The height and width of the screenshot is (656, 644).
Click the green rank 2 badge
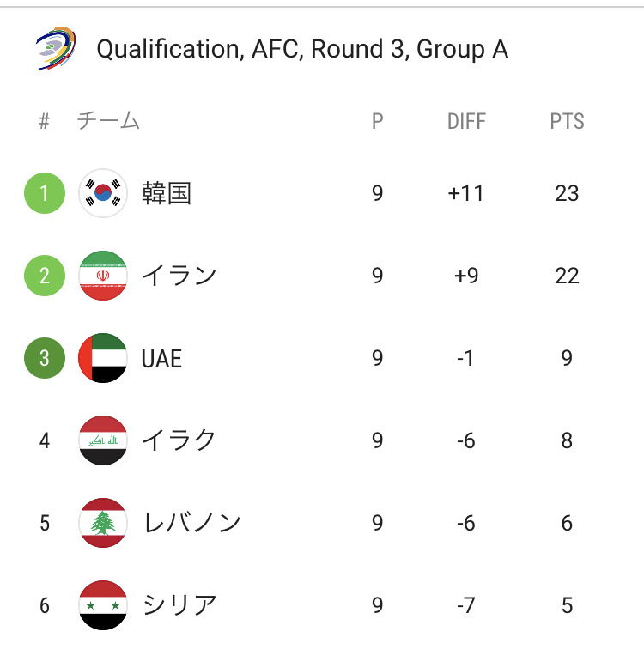coord(45,276)
